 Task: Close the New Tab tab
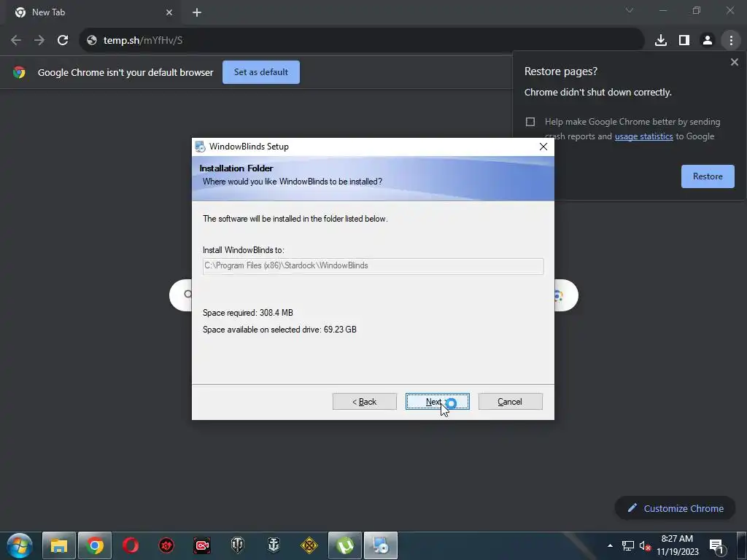coord(169,13)
